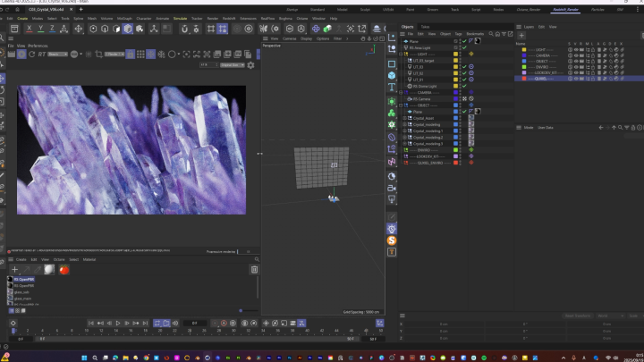Toggle green check on LIT_03 light
Screen dimensions: 644x362
coord(464,66)
